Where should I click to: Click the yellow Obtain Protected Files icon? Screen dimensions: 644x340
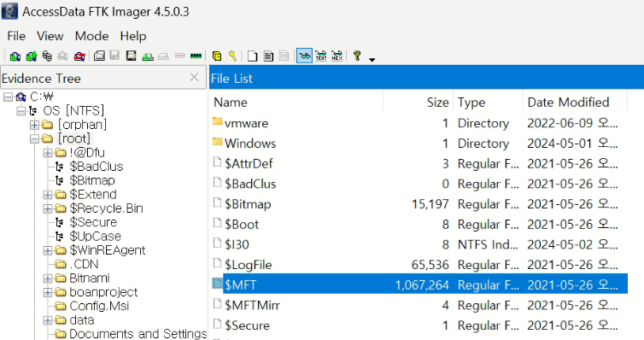click(x=217, y=56)
